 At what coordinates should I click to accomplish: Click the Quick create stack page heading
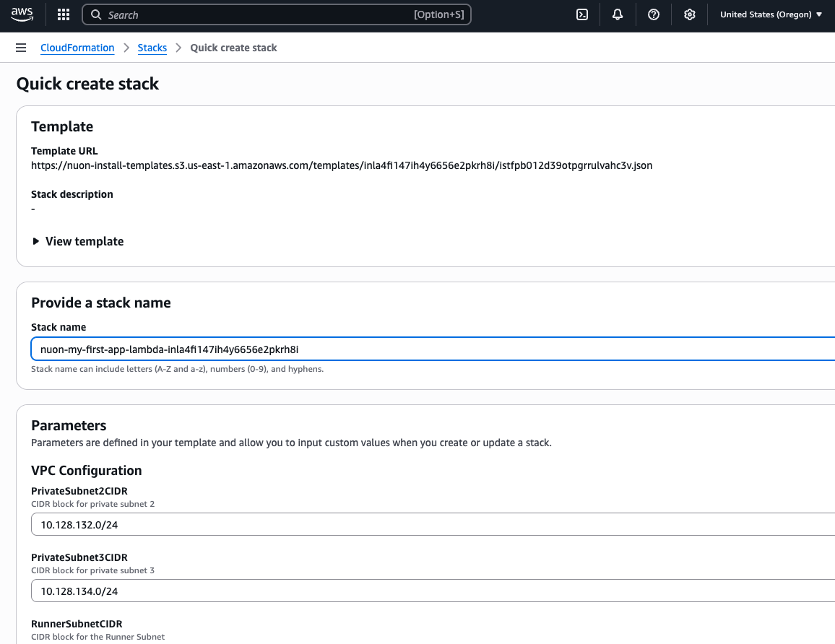tap(87, 84)
